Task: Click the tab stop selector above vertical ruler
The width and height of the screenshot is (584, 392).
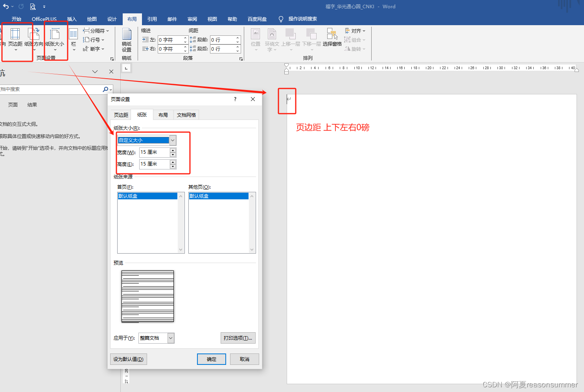Action: (126, 68)
